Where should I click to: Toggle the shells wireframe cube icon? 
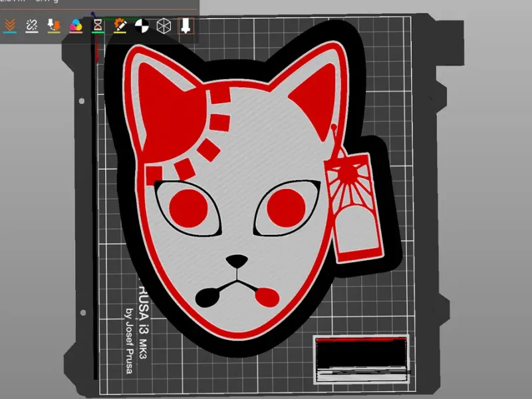(164, 26)
